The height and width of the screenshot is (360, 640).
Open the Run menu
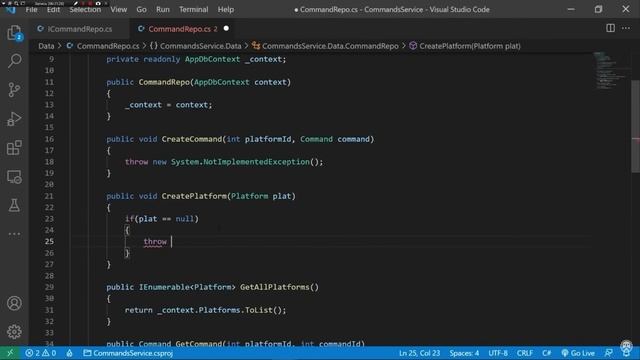click(162, 9)
